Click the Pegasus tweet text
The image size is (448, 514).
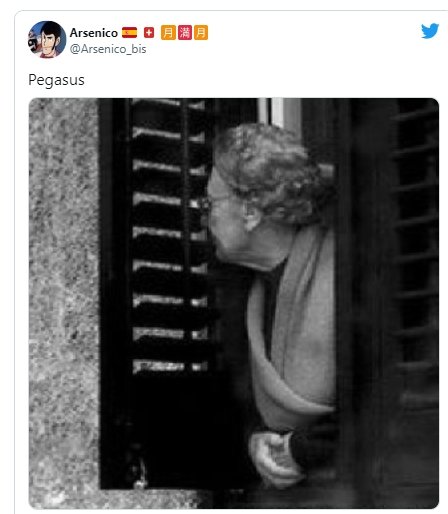click(56, 80)
